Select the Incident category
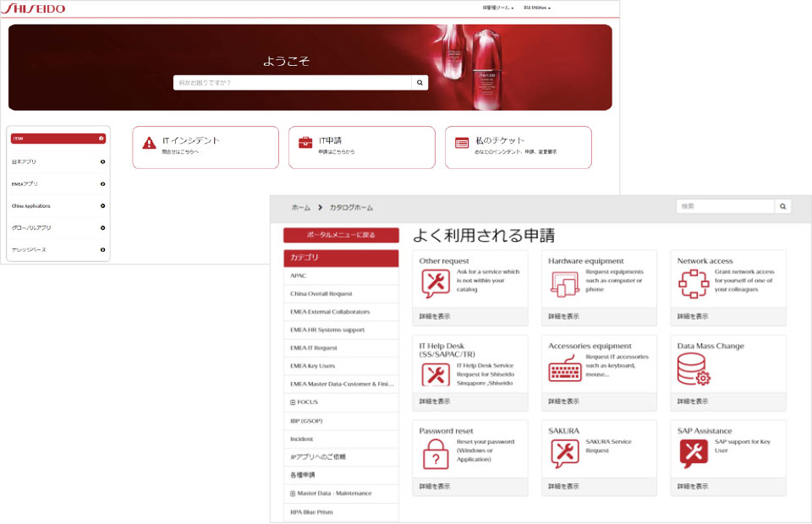The image size is (812, 524). point(341,439)
